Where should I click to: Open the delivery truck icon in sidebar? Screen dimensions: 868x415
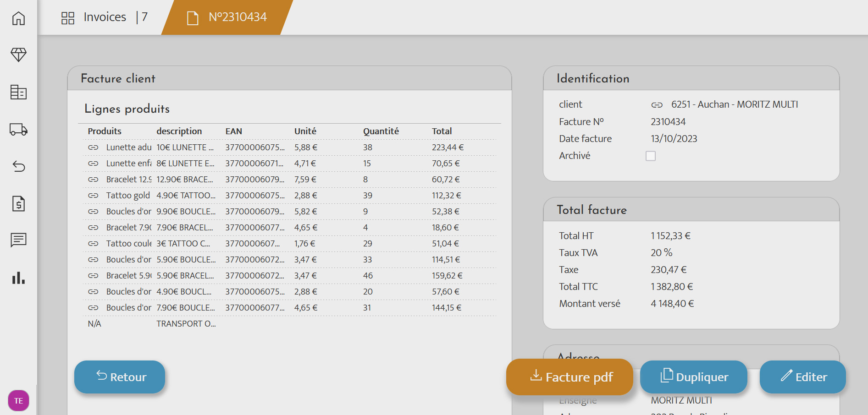click(18, 129)
